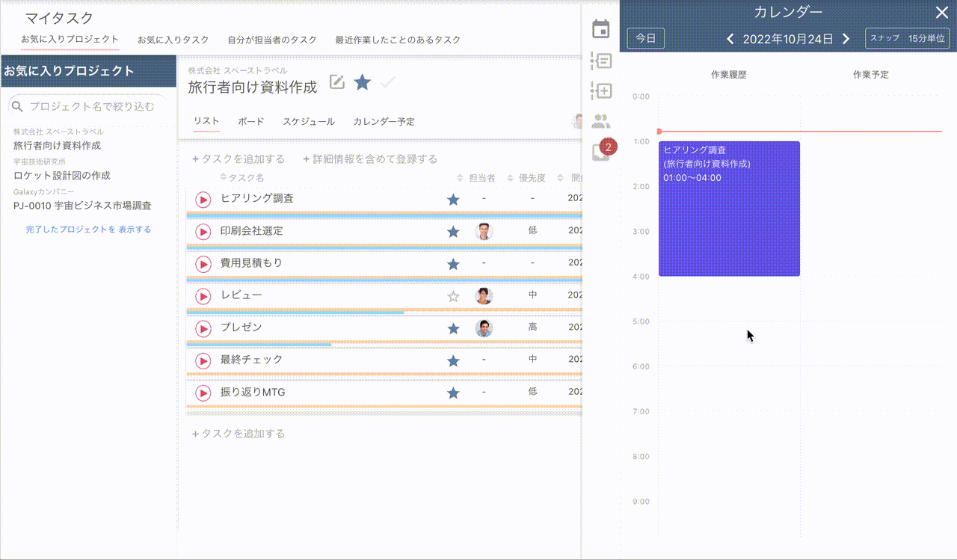Screen dimensions: 957x560
Task: Open notifications icon showing badge 2
Action: click(x=603, y=150)
